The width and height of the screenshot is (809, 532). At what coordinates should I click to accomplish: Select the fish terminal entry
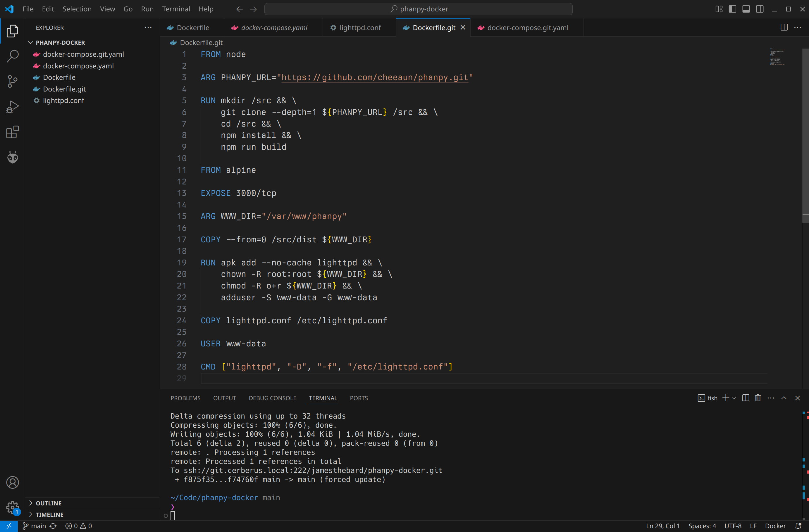(x=708, y=398)
